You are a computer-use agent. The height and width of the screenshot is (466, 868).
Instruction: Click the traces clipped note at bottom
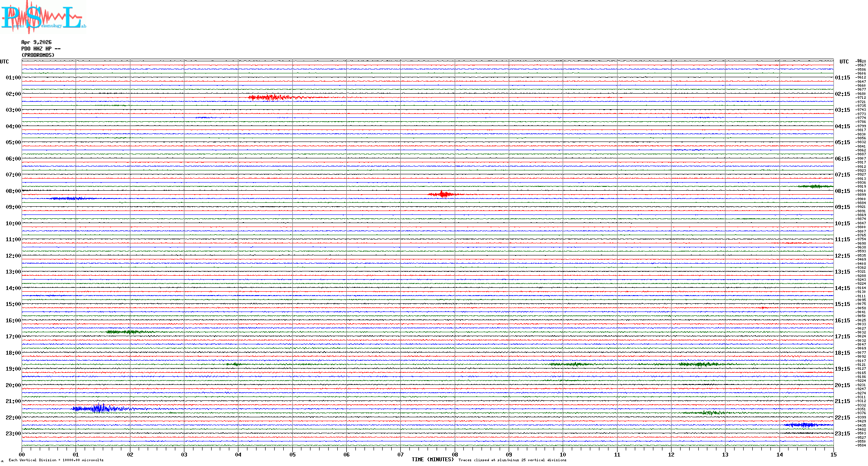click(512, 460)
